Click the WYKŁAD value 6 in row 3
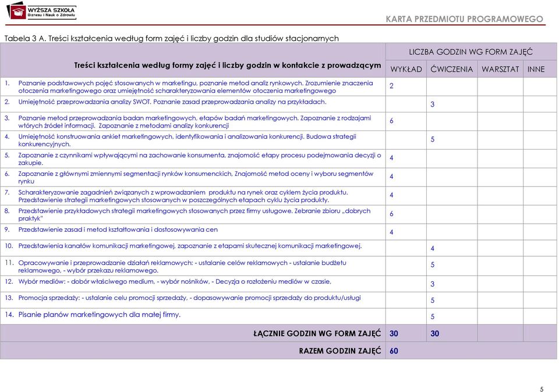 pos(391,121)
